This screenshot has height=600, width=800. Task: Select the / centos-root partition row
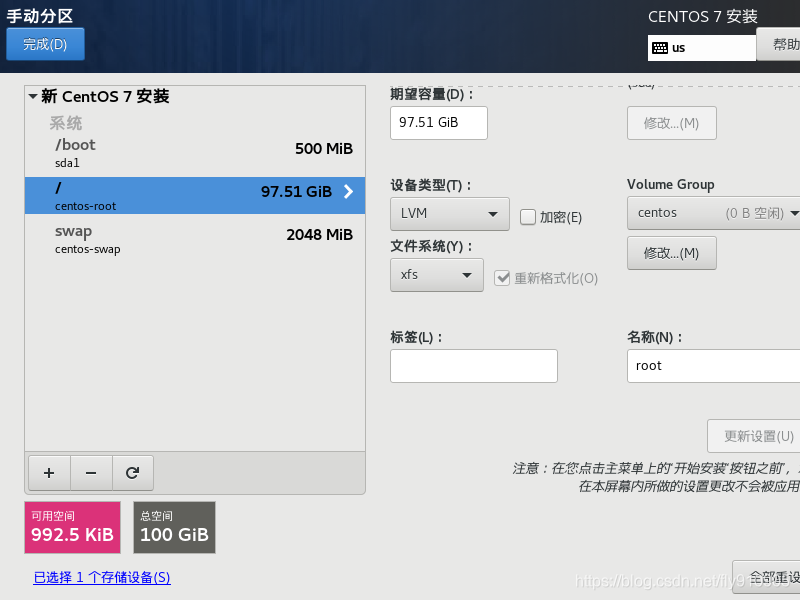coord(195,195)
